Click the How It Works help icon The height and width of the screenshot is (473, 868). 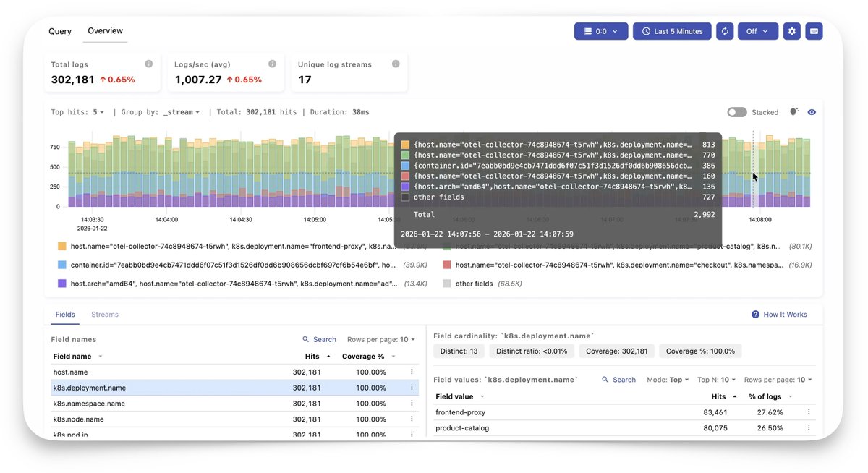tap(755, 315)
